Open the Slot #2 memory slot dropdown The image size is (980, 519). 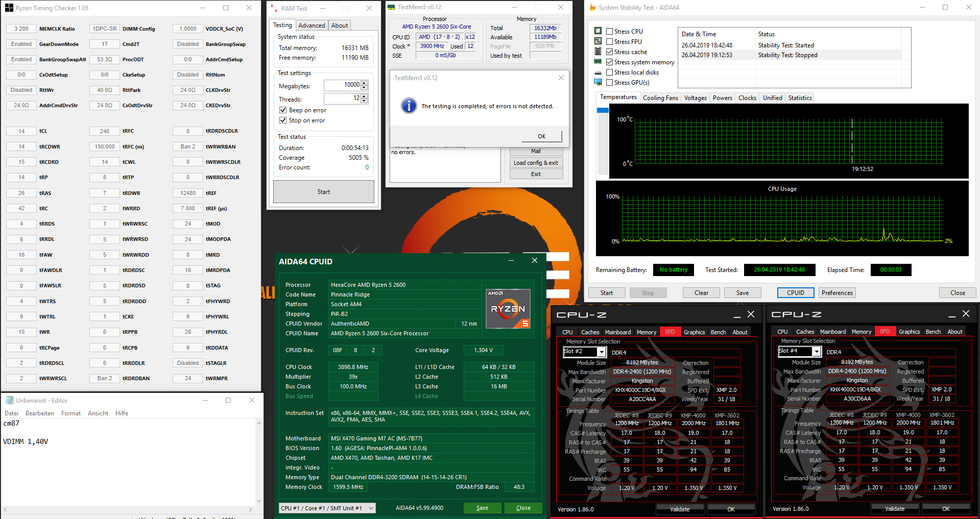pyautogui.click(x=602, y=352)
